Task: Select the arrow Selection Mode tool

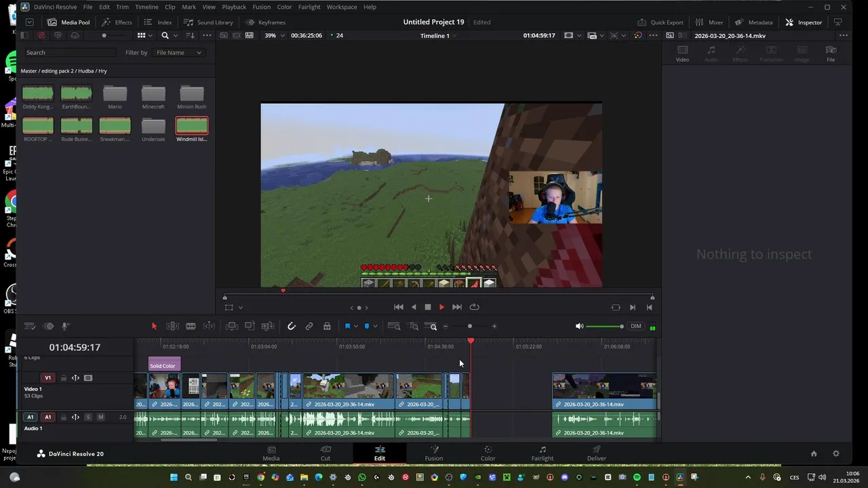Action: pos(154,326)
